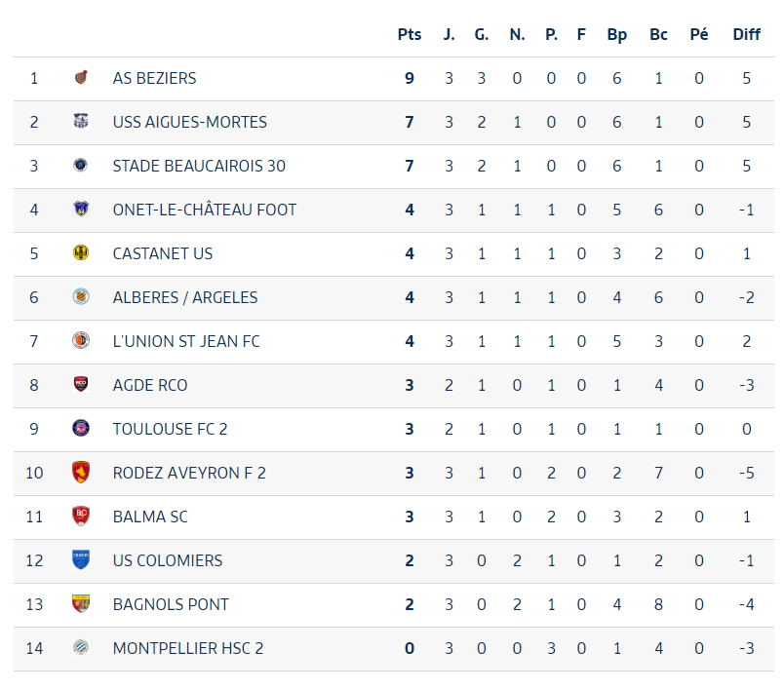This screenshot has width=784, height=690.
Task: Click the Toulouse FC 2 round logo
Action: (x=81, y=428)
